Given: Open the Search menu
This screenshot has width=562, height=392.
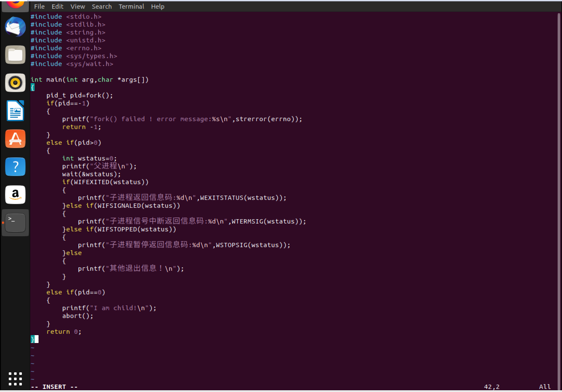Looking at the screenshot, I should [102, 7].
